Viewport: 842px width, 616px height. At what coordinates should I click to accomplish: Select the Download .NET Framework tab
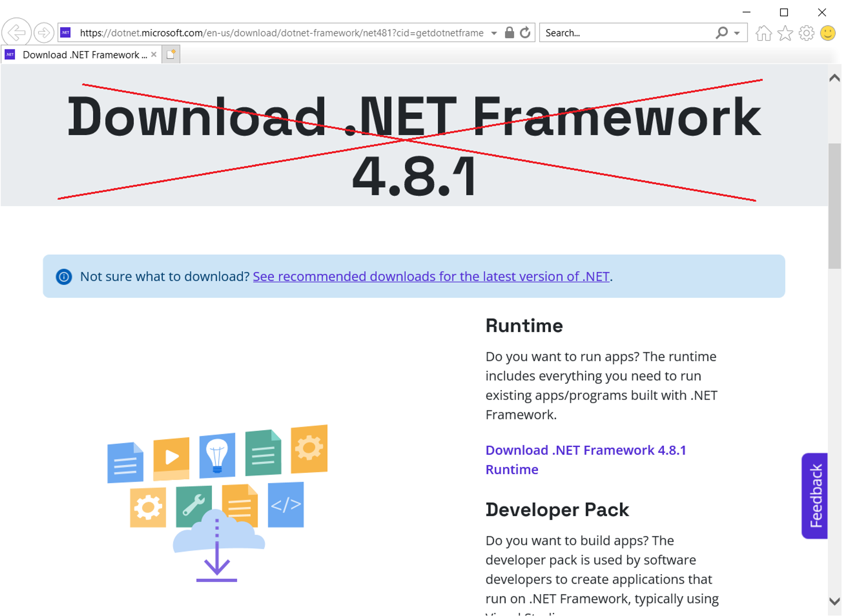tap(81, 55)
